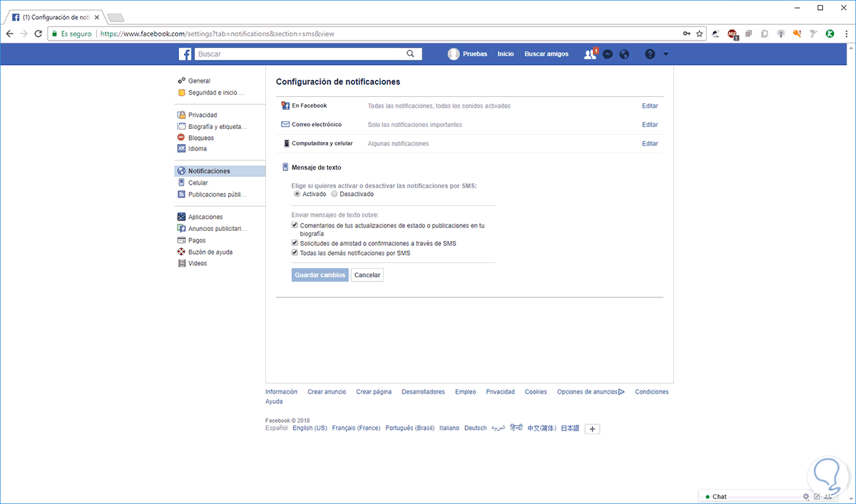Click the Pruebas profile name
Screen dimensions: 856x504
(475, 54)
